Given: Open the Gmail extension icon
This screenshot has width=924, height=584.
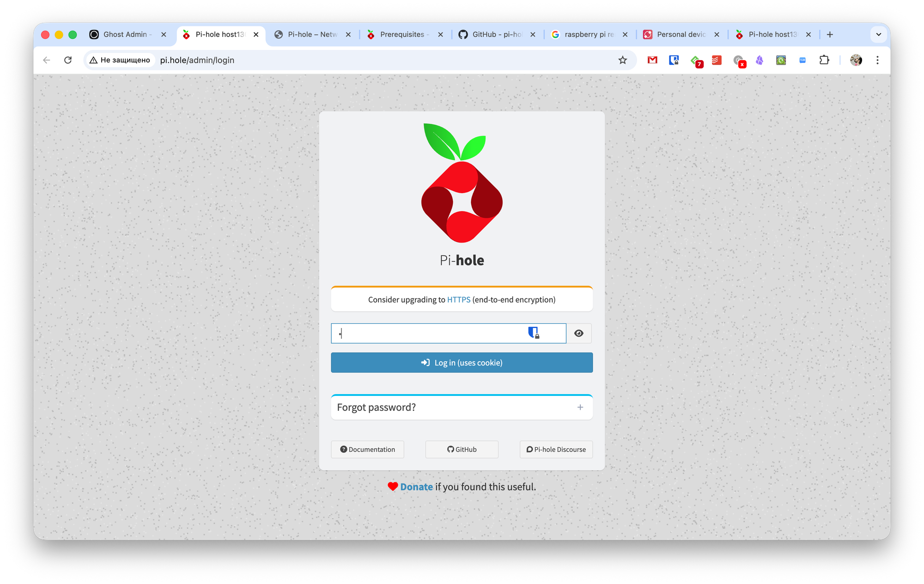Looking at the screenshot, I should [652, 60].
